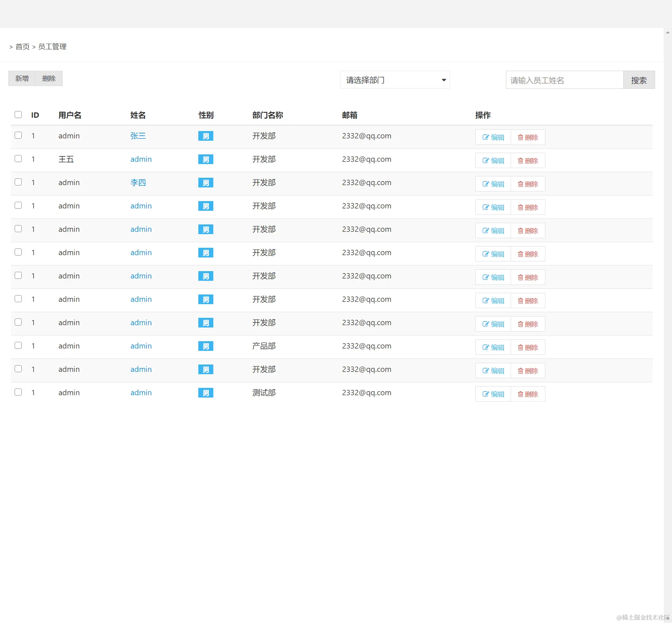This screenshot has height=623, width=672.
Task: Go to 首页 in the breadcrumb
Action: 23,46
